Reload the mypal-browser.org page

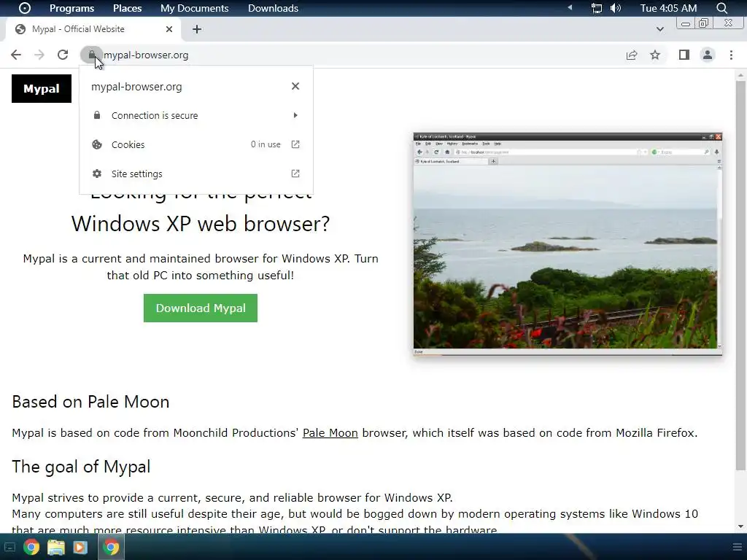coord(63,55)
